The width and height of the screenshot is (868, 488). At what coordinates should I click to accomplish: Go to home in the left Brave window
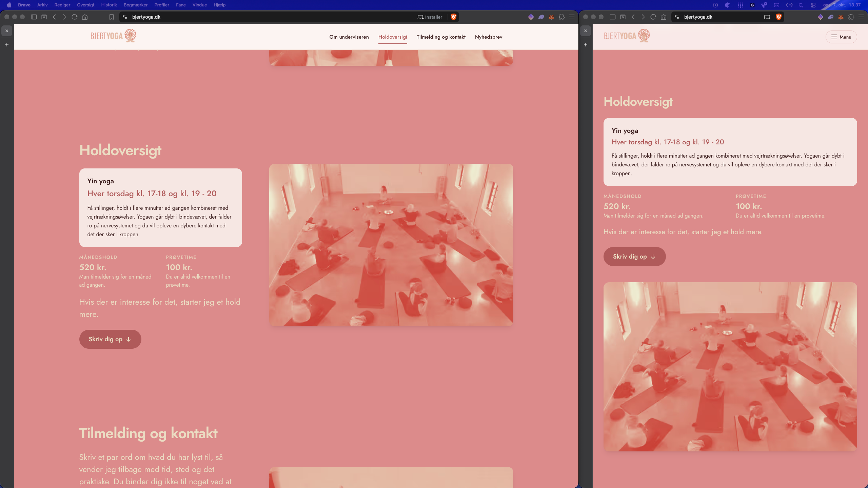tap(85, 17)
